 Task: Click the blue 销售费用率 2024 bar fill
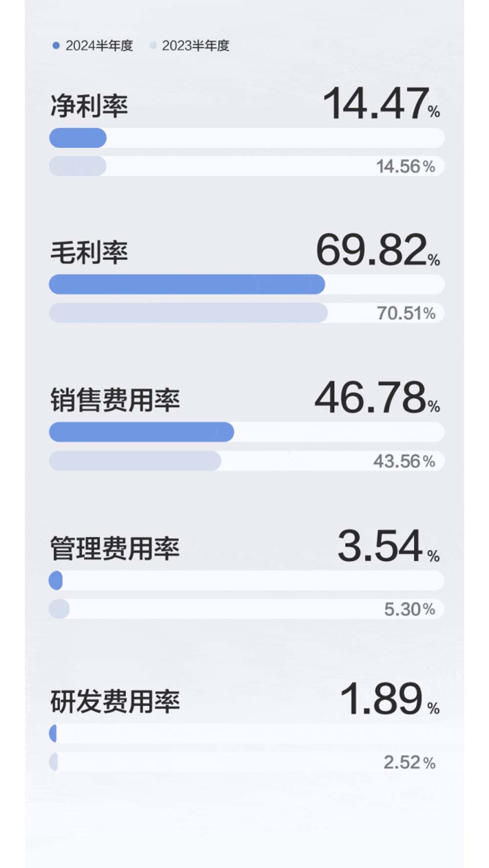click(141, 432)
